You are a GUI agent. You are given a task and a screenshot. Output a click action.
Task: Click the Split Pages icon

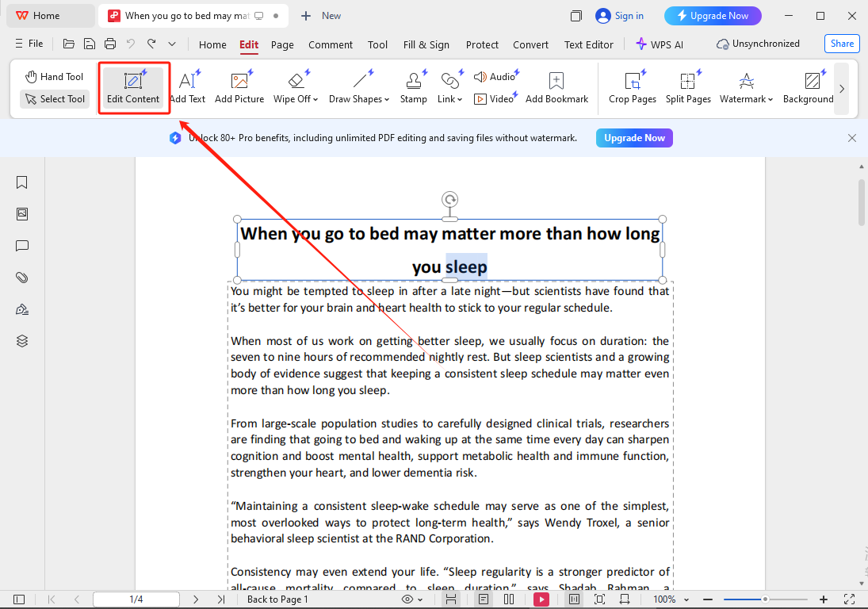point(687,88)
